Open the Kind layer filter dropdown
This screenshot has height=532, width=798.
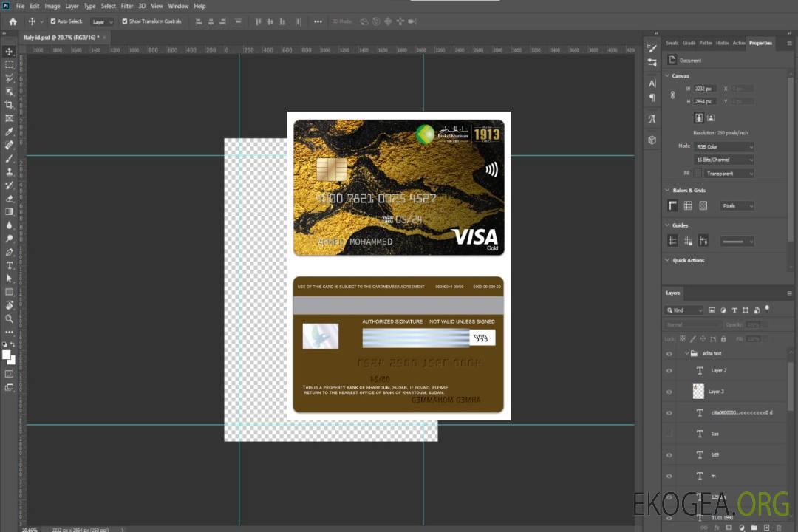[x=684, y=310]
